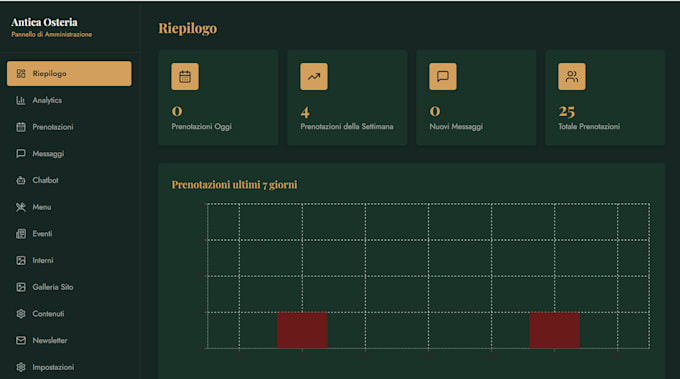Go to Prenotazioni in the sidebar
The image size is (680, 379).
(69, 127)
